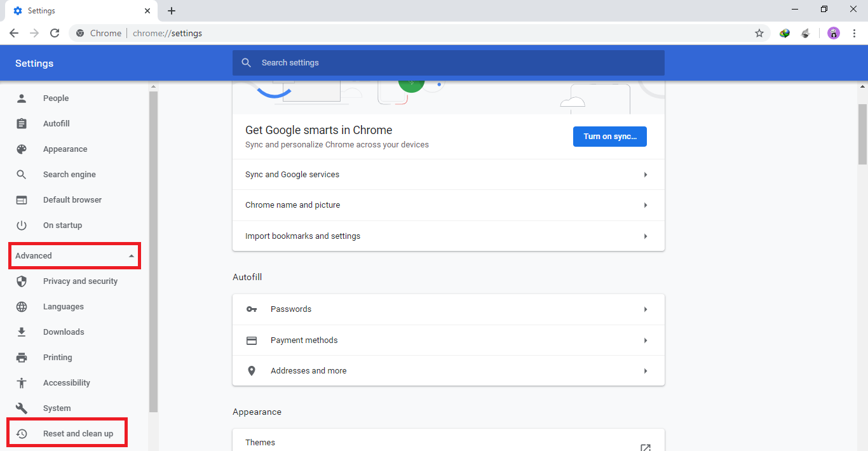Screen dimensions: 868x451
Task: Select Languages in the sidebar
Action: [64, 307]
